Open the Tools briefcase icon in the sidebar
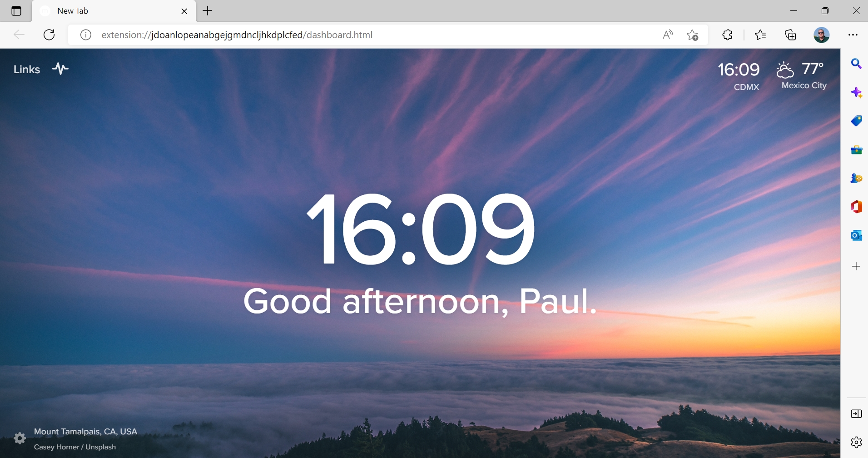This screenshot has width=868, height=458. click(856, 150)
